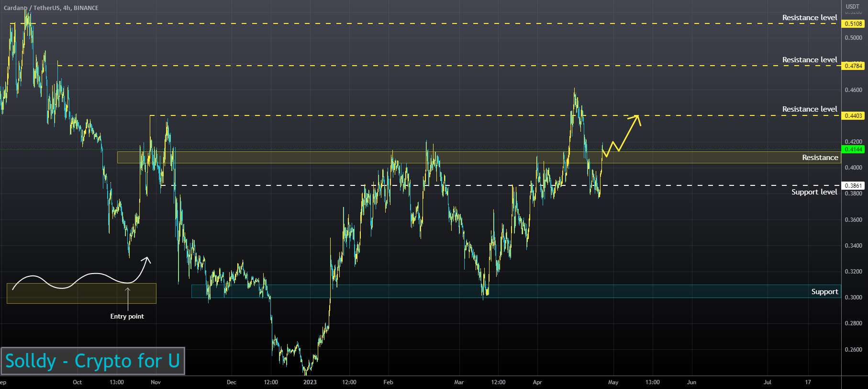This screenshot has height=389, width=868.
Task: Click the Cardano / TetherUS chart title
Action: (x=51, y=8)
